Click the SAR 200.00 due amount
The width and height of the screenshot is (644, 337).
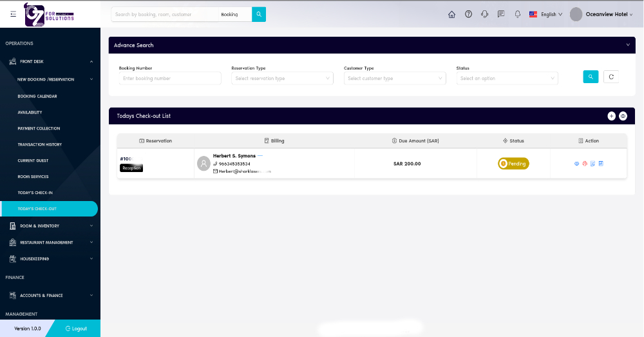[407, 164]
